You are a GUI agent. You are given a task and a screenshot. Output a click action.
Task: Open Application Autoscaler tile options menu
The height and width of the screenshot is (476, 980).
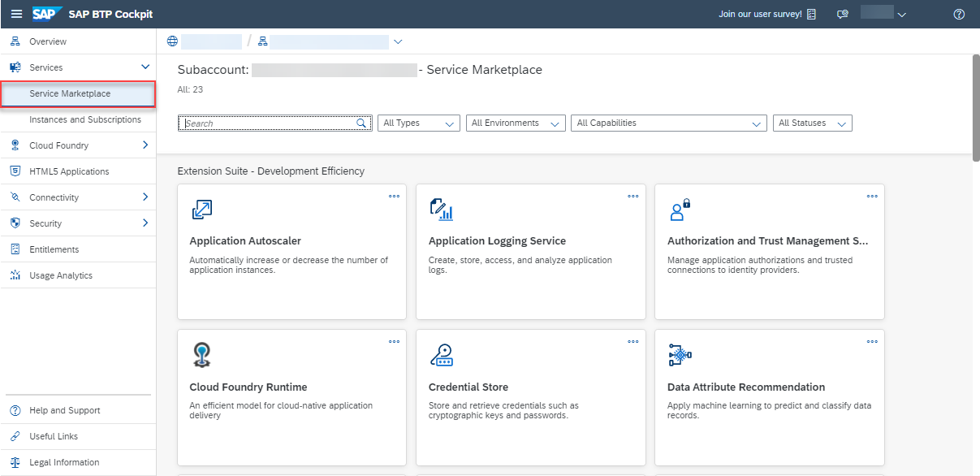[394, 196]
